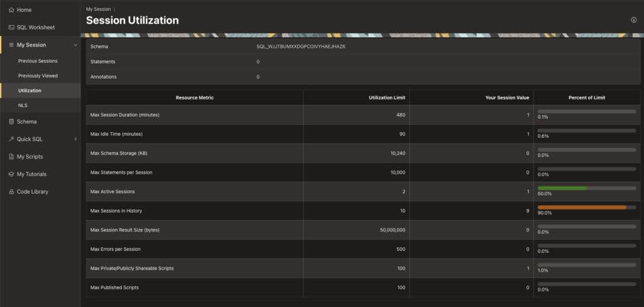644x307 pixels.
Task: Go to Home page
Action: pyautogui.click(x=25, y=10)
